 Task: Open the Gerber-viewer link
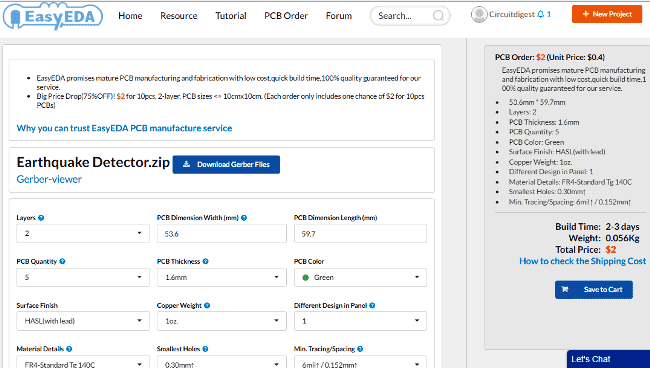coord(49,179)
